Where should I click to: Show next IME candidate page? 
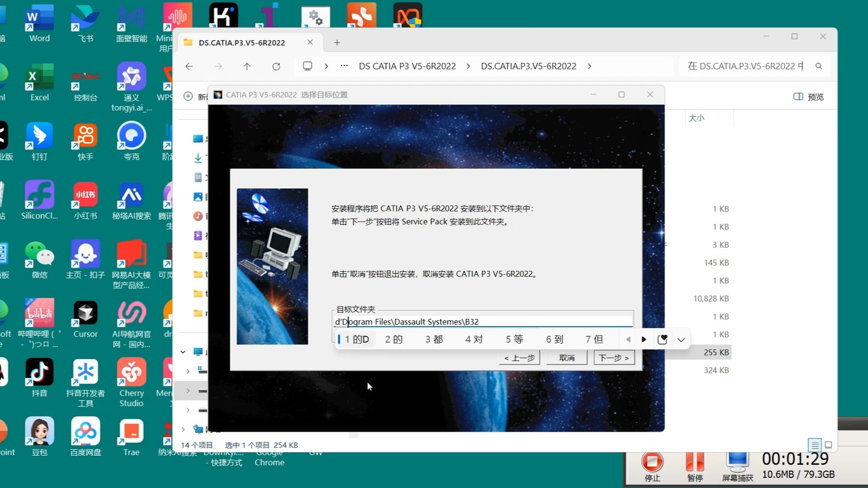[x=644, y=339]
